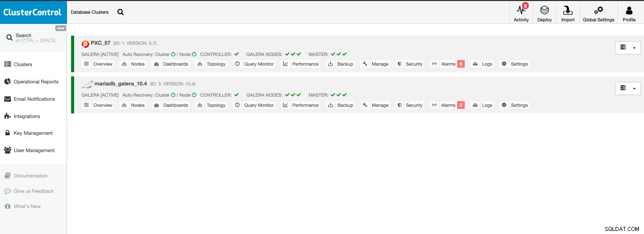Click the Percona logo icon of PXC_57

(x=85, y=44)
